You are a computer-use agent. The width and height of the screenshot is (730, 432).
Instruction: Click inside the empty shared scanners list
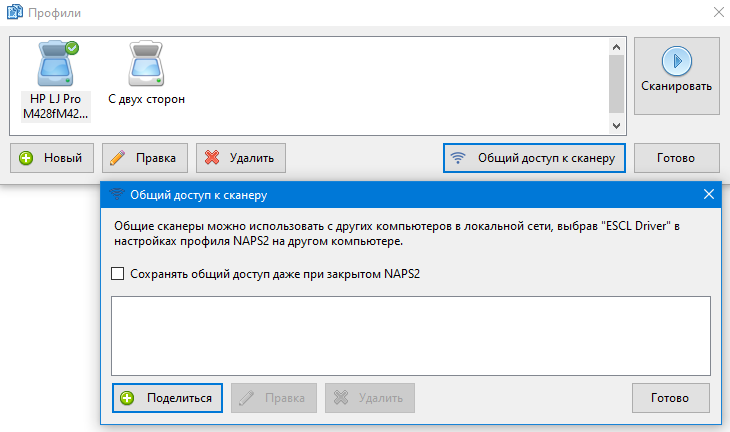pyautogui.click(x=410, y=335)
